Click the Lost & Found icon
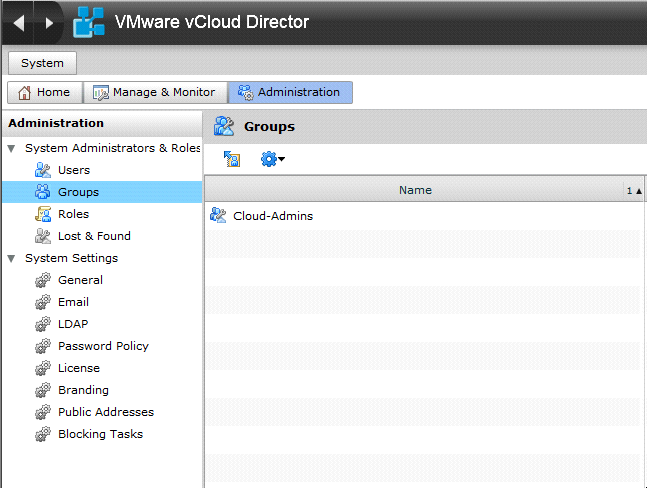This screenshot has width=647, height=488. (x=43, y=236)
